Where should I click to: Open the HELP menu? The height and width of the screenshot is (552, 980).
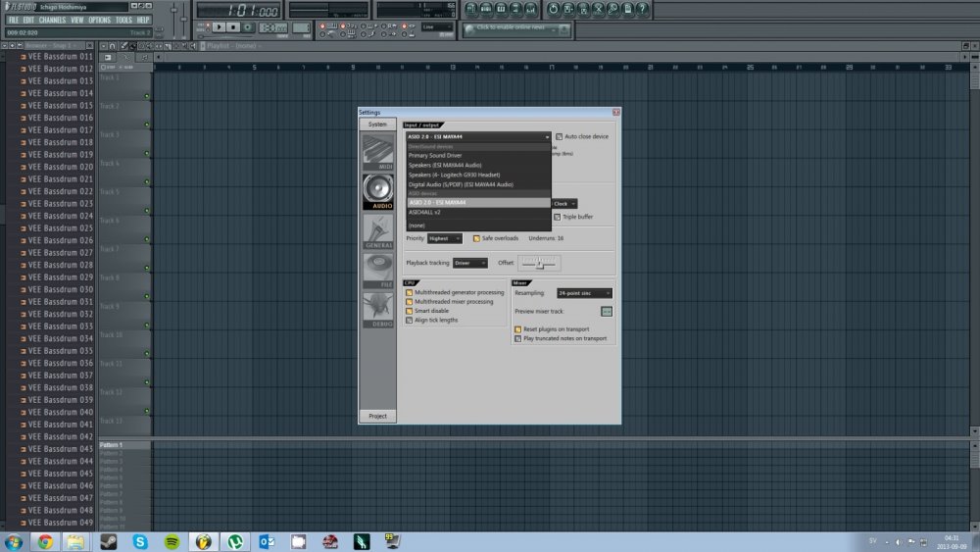pyautogui.click(x=143, y=20)
